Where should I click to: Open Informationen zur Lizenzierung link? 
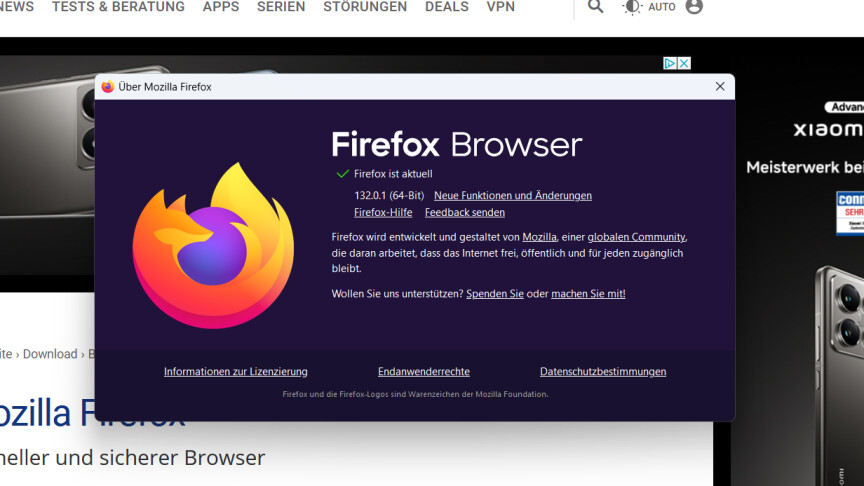(x=235, y=371)
